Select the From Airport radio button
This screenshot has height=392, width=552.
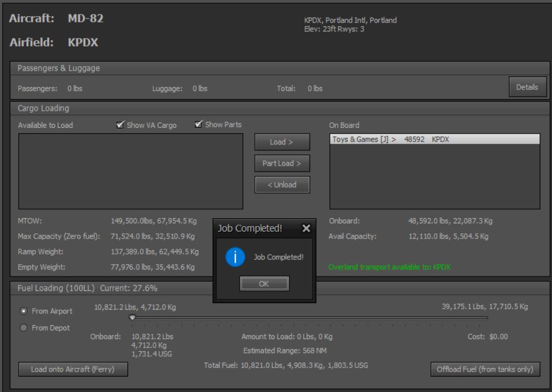25,311
